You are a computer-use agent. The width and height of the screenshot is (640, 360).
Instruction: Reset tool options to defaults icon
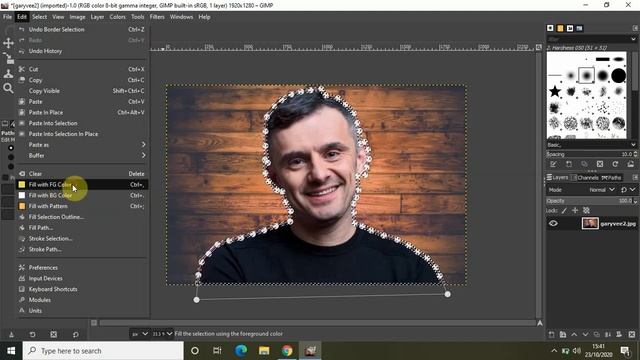point(76,335)
